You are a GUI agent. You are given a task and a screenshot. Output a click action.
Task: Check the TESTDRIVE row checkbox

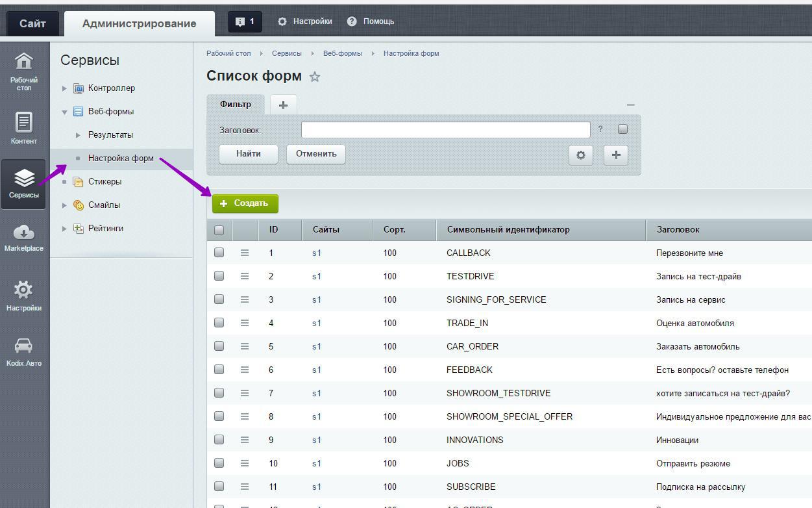pyautogui.click(x=219, y=276)
